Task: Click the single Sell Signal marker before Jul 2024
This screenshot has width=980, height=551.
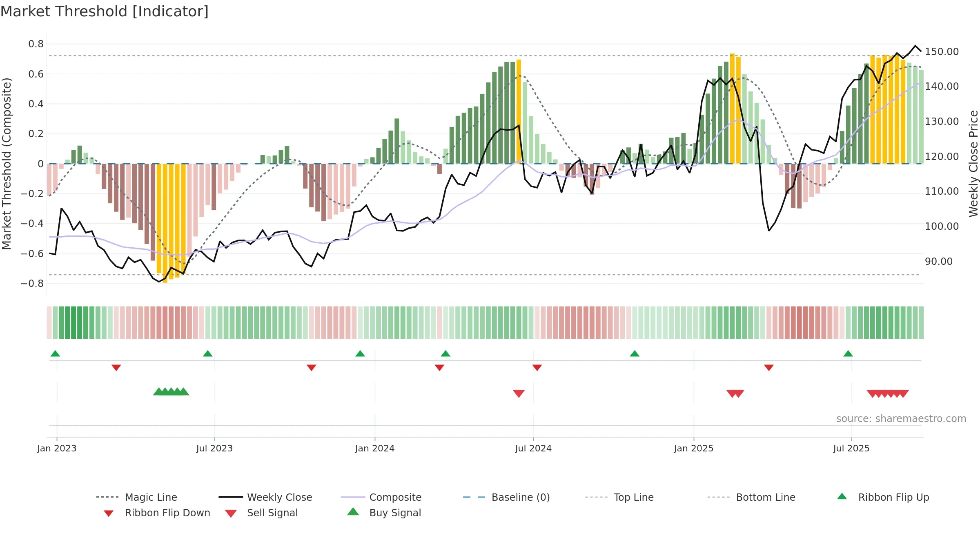Action: 519,393
